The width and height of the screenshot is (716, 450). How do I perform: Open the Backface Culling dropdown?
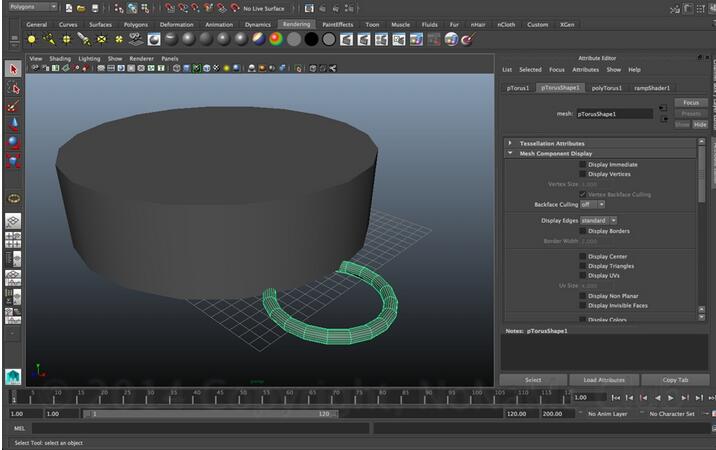pyautogui.click(x=592, y=204)
